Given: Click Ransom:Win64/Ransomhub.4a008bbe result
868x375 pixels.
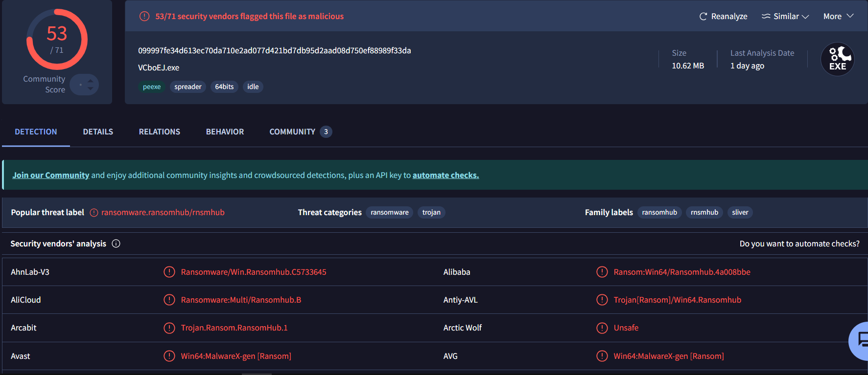Looking at the screenshot, I should tap(682, 272).
